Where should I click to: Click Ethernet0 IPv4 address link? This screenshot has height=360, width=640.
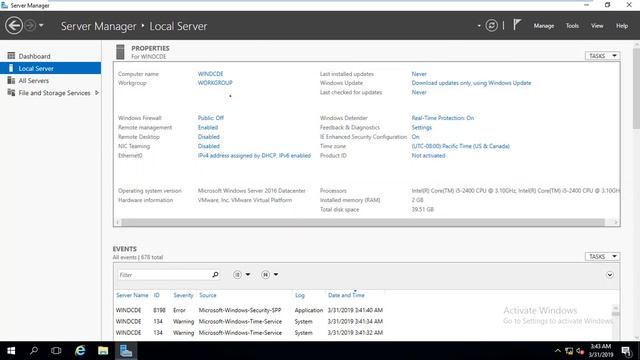[254, 156]
